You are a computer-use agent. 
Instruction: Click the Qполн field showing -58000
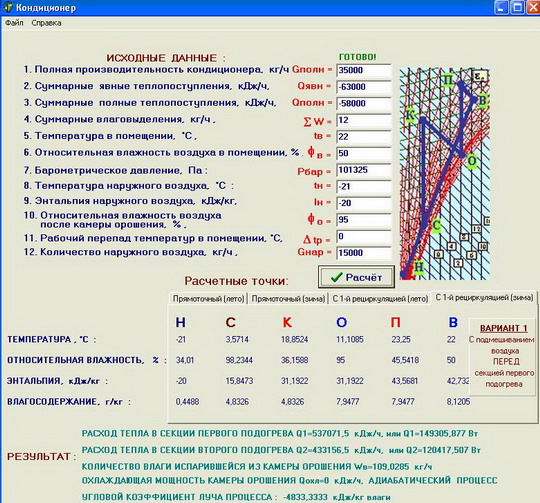coord(364,103)
